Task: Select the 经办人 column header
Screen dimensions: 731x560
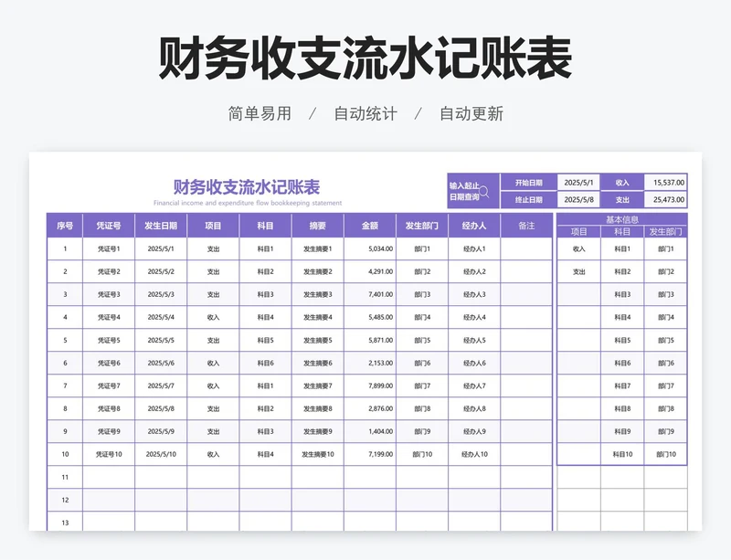Action: click(474, 226)
